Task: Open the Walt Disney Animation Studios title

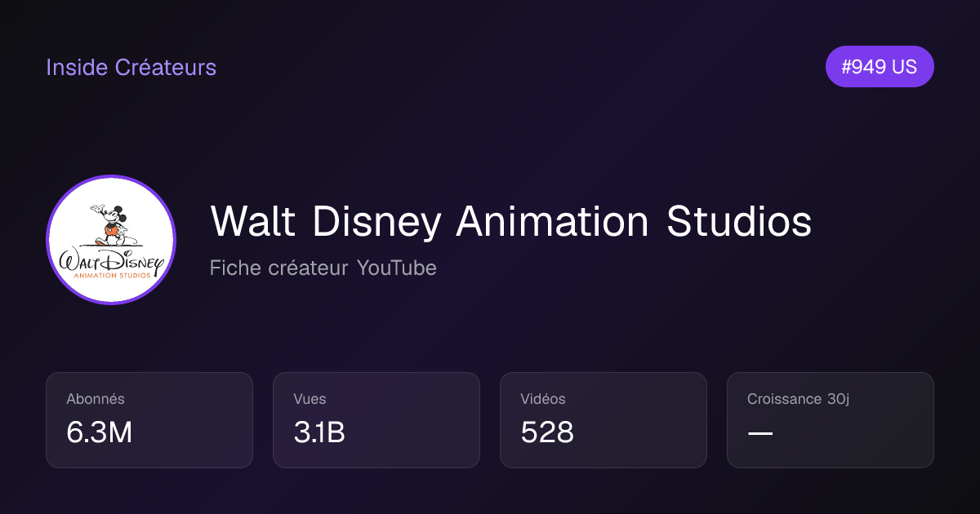Action: [x=510, y=222]
